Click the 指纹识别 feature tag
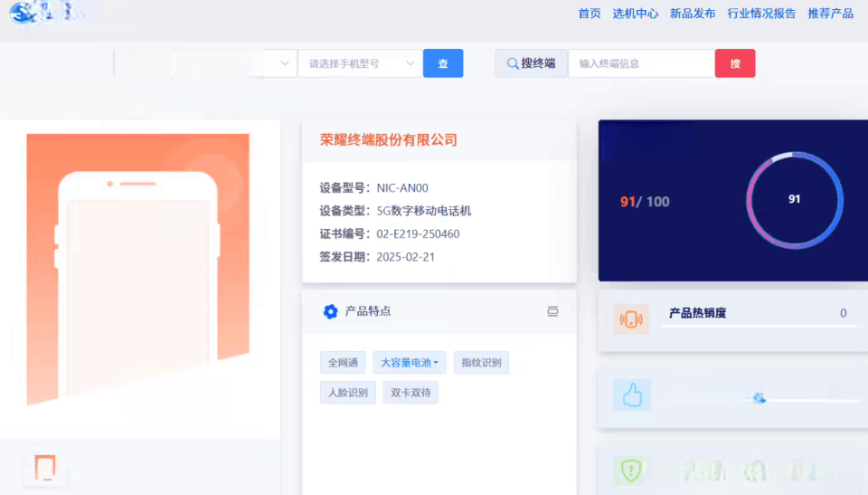 tap(481, 363)
